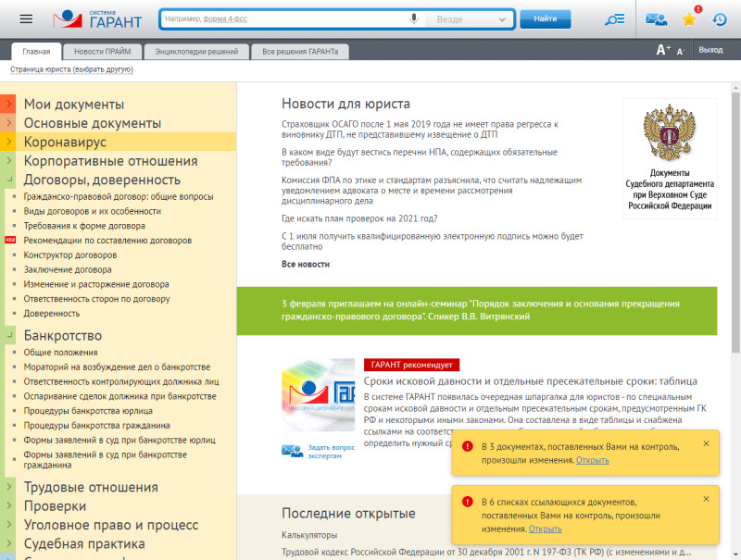Decrease font size A-
This screenshot has height=560, width=741.
(681, 51)
